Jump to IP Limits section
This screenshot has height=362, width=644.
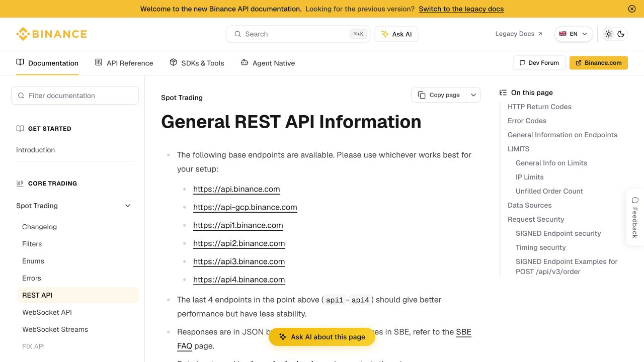pos(530,177)
